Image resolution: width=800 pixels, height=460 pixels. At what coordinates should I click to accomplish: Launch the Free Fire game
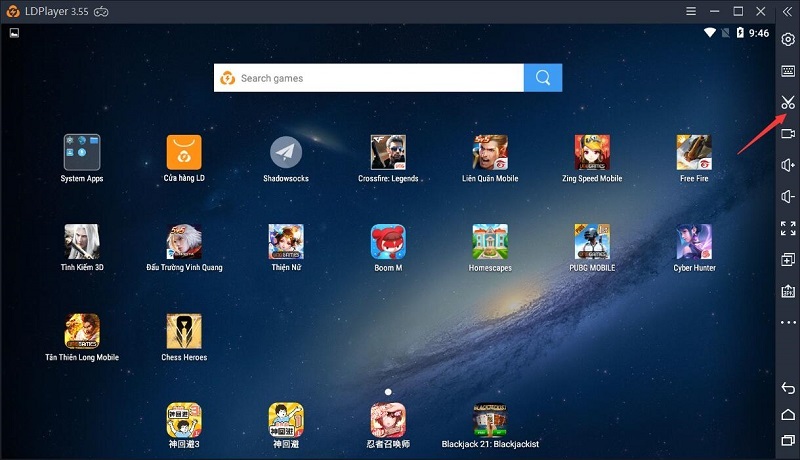pyautogui.click(x=694, y=152)
